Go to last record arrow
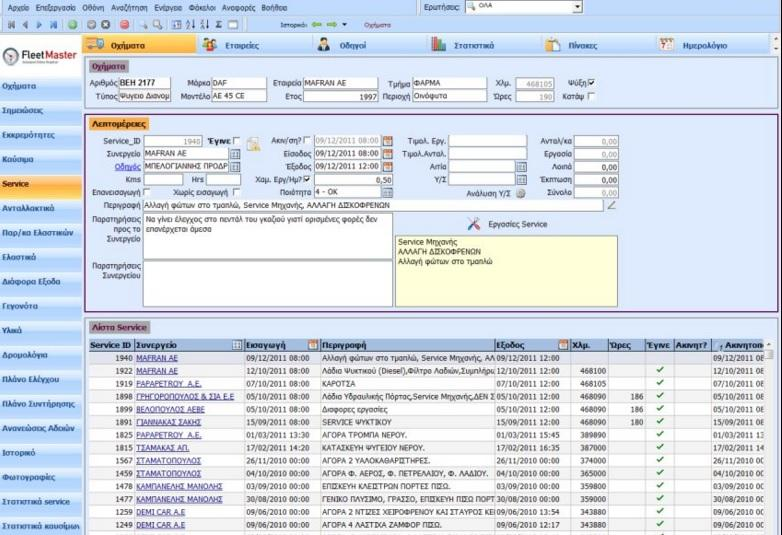The width and height of the screenshot is (782, 535). pos(53,25)
